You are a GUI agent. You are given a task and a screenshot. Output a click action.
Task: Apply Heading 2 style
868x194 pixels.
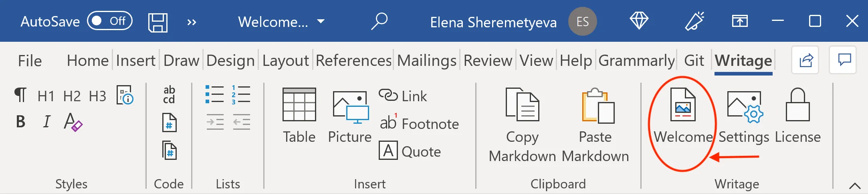click(72, 96)
